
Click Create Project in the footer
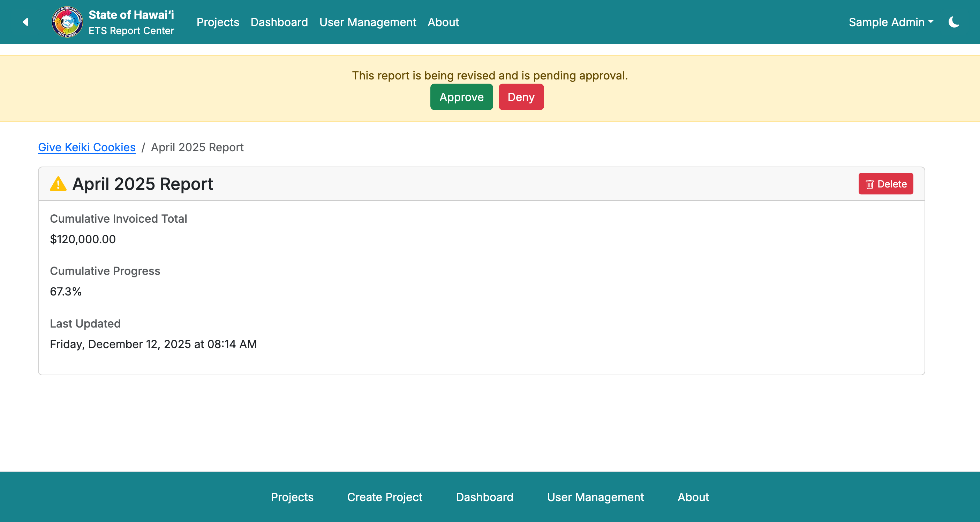(x=384, y=497)
